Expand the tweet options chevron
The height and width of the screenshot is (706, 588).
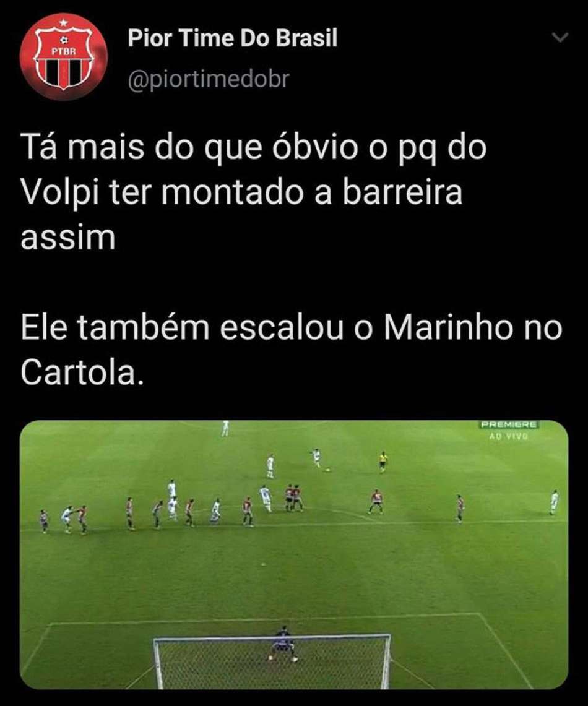coord(561,38)
